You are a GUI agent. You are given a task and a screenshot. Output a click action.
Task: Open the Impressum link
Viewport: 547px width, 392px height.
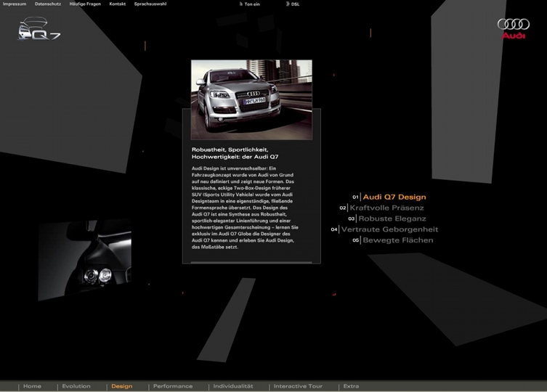point(15,4)
